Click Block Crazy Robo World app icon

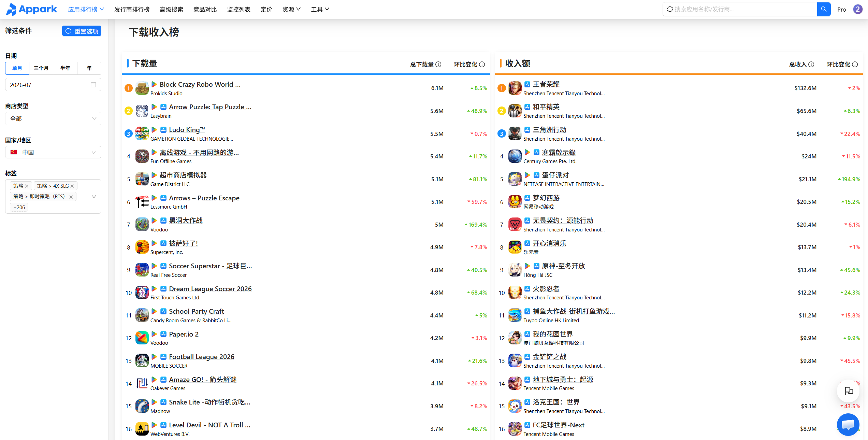(x=142, y=88)
